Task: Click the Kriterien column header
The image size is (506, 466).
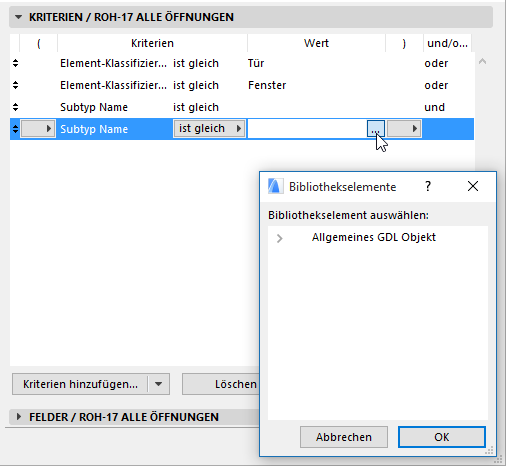Action: 152,43
